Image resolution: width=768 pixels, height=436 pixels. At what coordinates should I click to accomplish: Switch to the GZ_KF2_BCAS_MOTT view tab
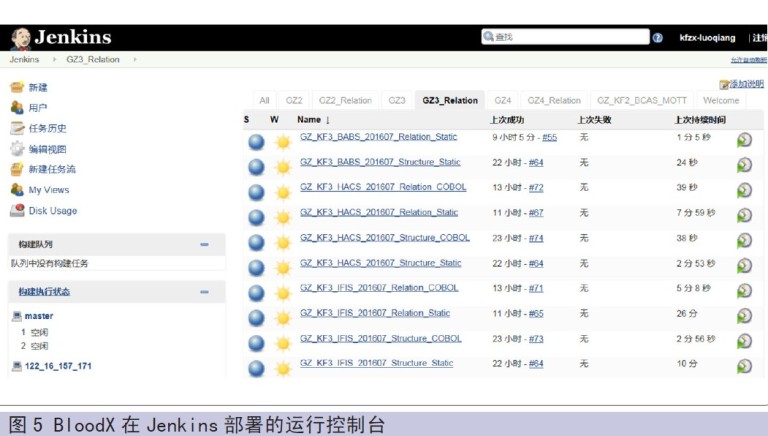point(642,100)
